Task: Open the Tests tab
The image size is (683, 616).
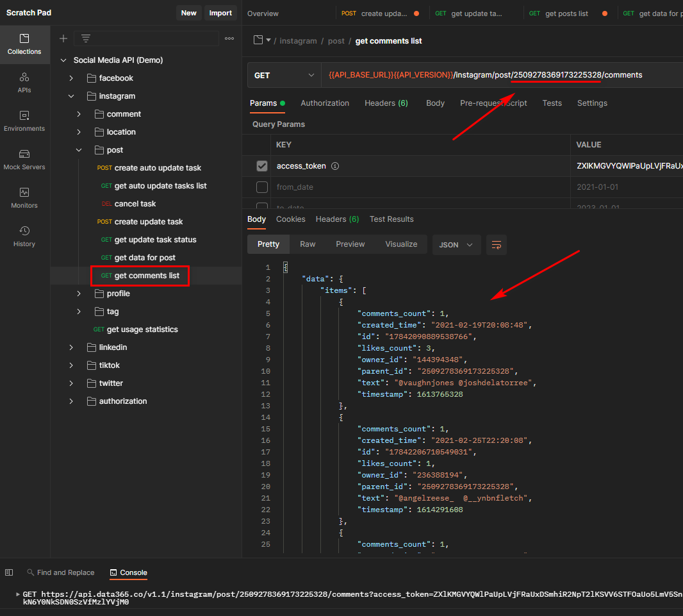Action: 552,103
